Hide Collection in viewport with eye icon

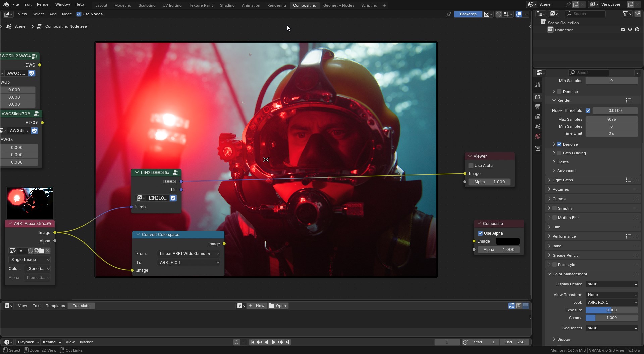[x=630, y=30]
